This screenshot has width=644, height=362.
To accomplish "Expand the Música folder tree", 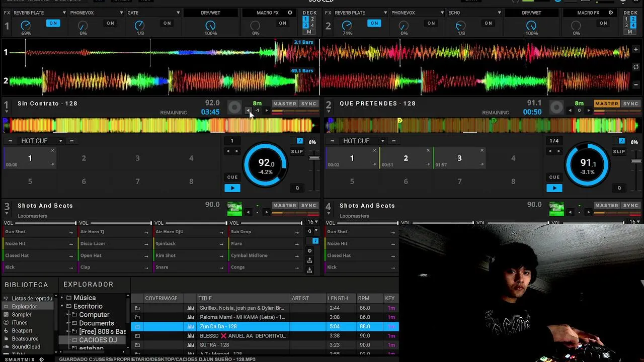I will 62,298.
